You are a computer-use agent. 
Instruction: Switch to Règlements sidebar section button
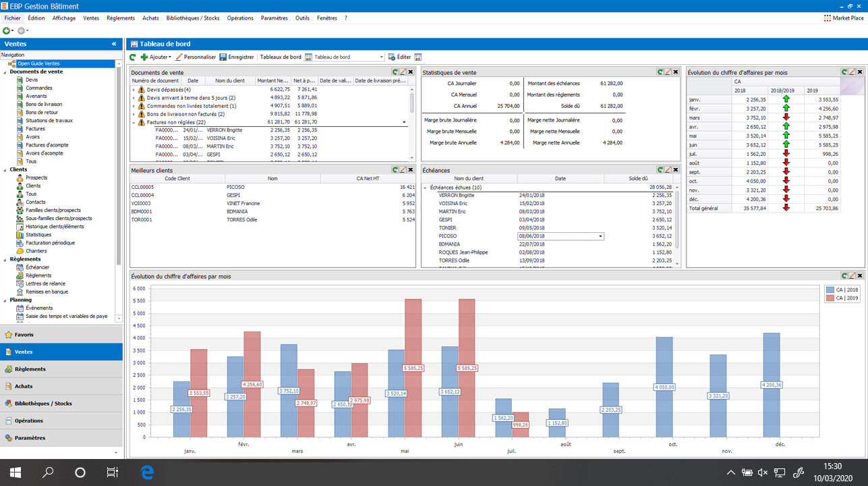pyautogui.click(x=61, y=369)
